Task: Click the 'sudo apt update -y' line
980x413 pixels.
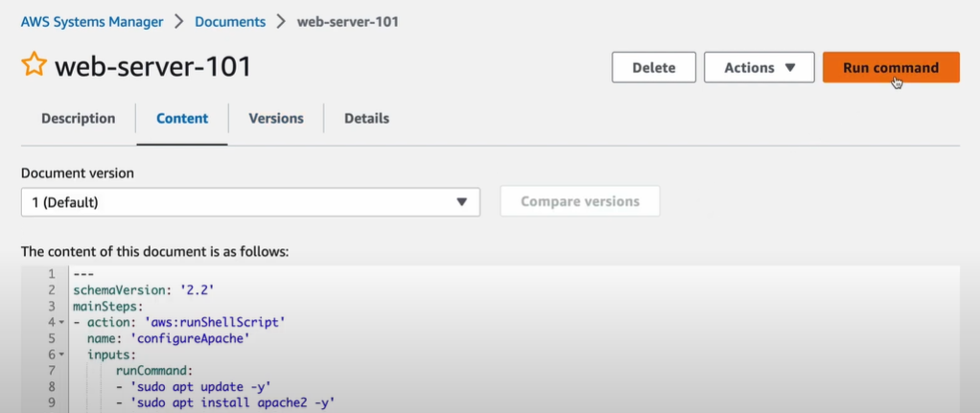Action: (x=193, y=387)
